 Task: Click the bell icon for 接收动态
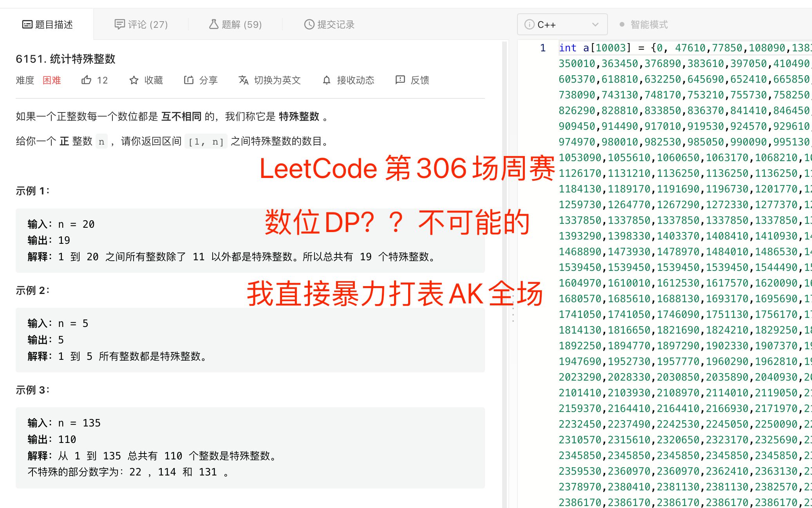click(327, 80)
